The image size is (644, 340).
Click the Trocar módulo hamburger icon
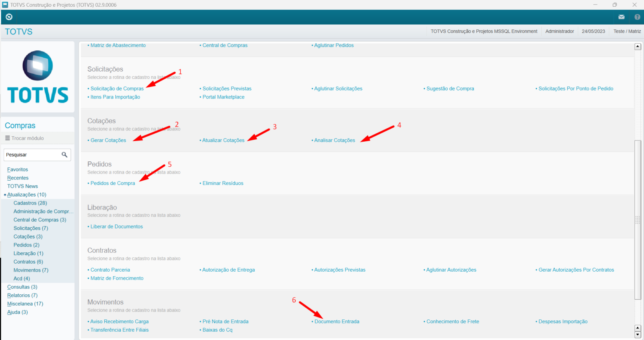[8, 138]
